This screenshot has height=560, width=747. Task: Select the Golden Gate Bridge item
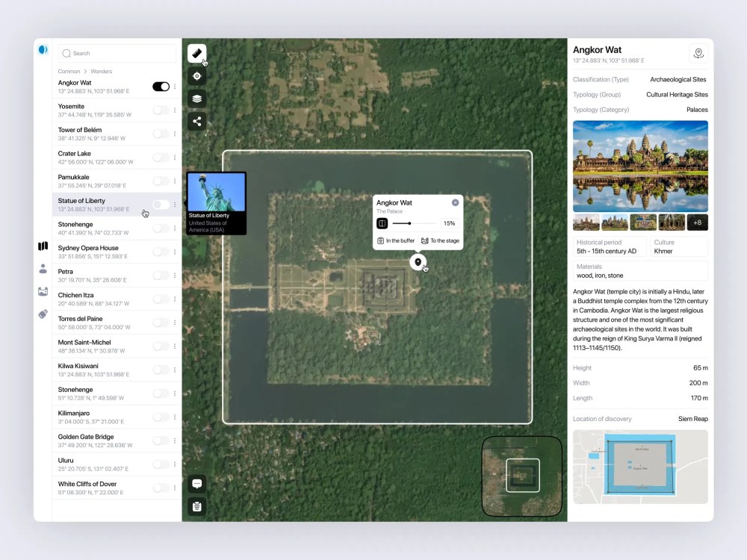(117, 441)
